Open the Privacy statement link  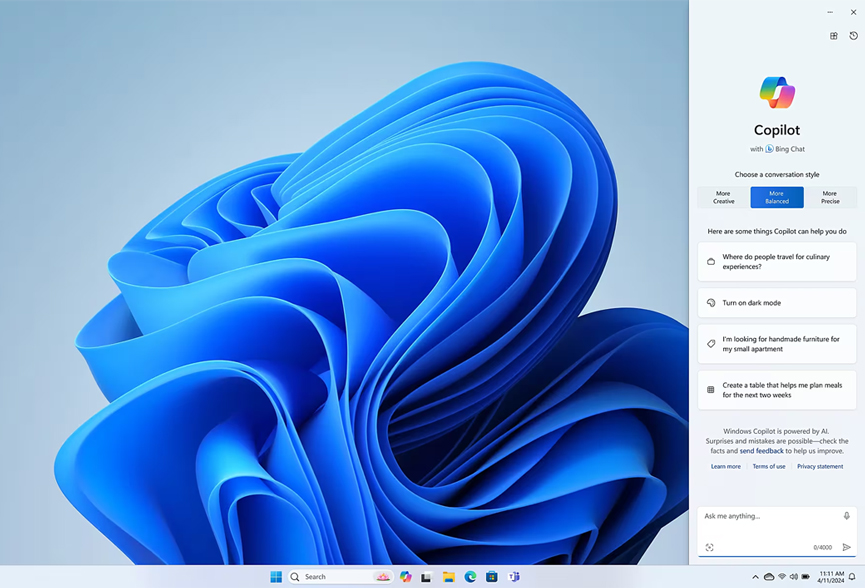point(819,466)
